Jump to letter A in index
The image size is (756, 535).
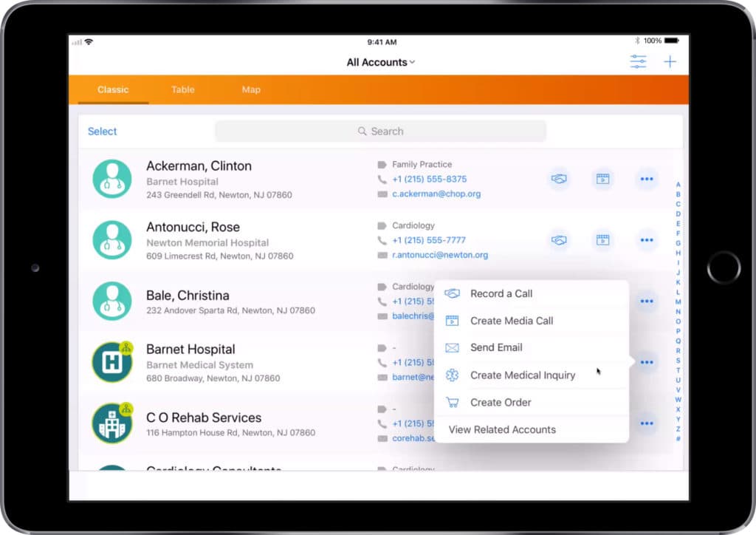pos(678,185)
